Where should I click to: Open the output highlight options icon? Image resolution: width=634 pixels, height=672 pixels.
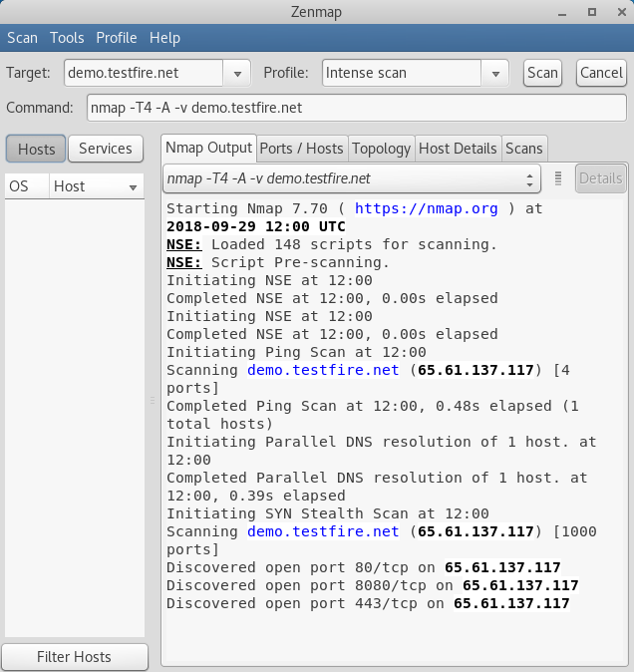point(558,178)
